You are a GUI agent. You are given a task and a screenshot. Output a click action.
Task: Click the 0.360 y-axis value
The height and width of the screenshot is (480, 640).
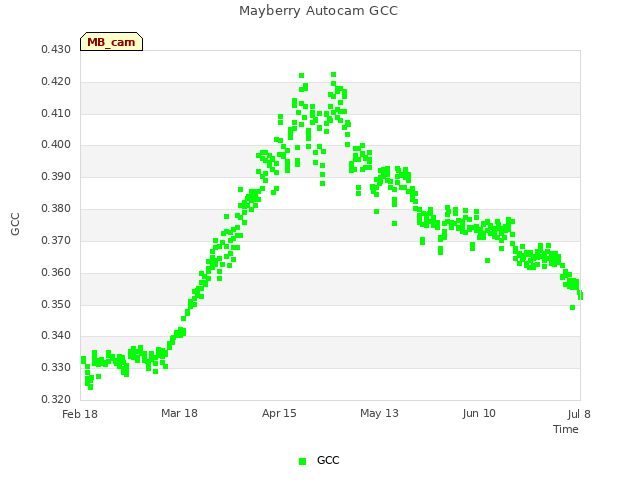pyautogui.click(x=56, y=272)
